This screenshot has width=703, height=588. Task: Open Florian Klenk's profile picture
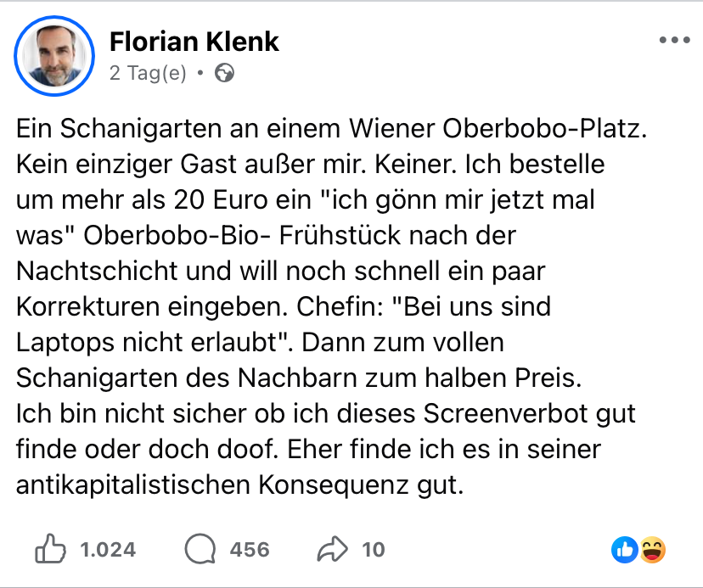pyautogui.click(x=54, y=55)
